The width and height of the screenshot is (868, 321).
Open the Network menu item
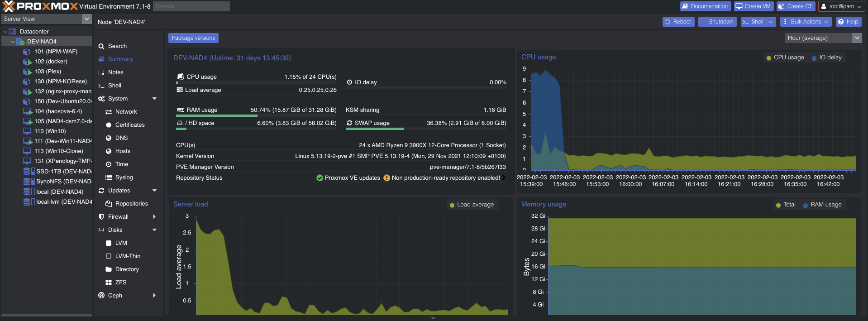(x=129, y=112)
